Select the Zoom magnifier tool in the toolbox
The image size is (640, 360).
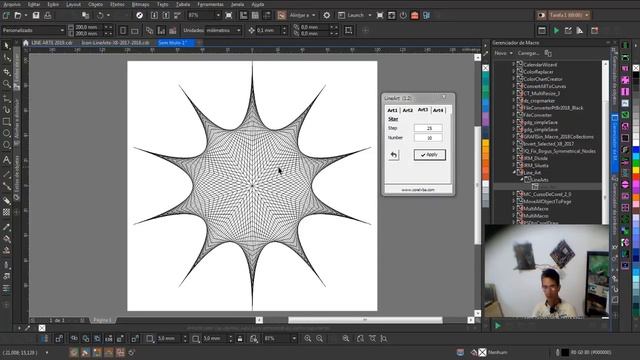coord(6,84)
